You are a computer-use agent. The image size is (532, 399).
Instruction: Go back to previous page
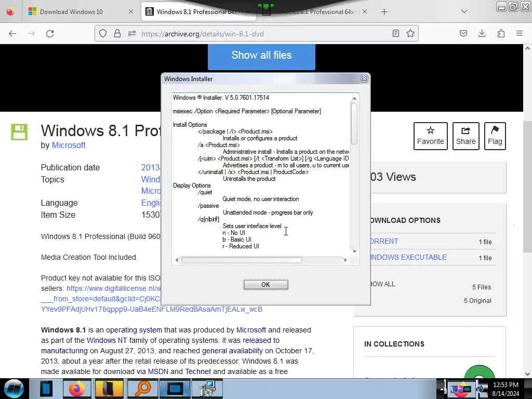(12, 34)
